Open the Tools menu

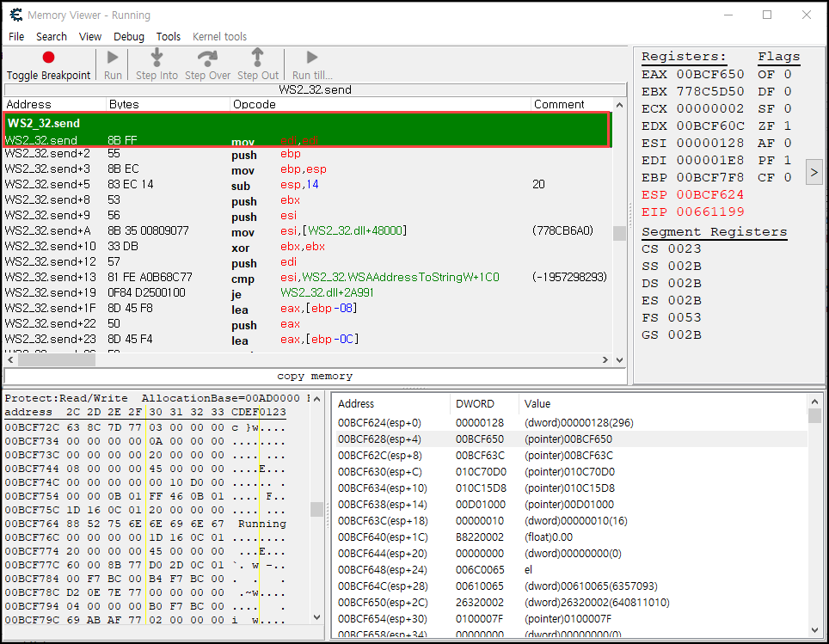tap(169, 36)
